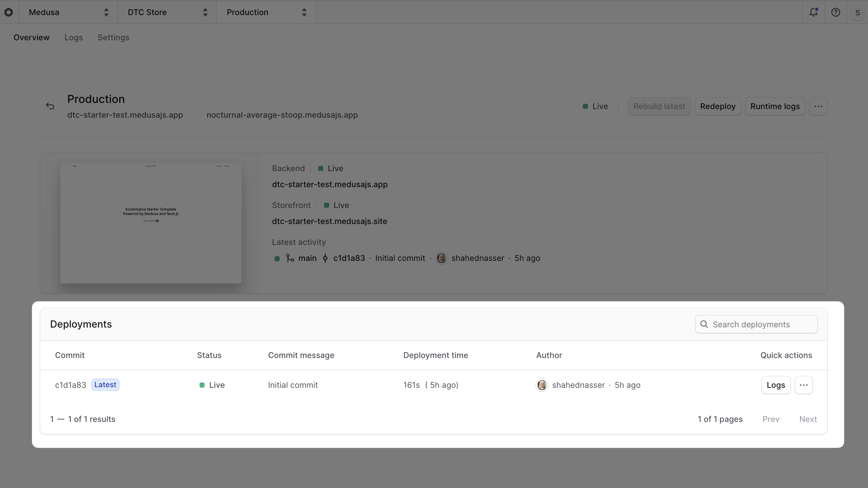Open the notifications bell

pyautogui.click(x=813, y=12)
